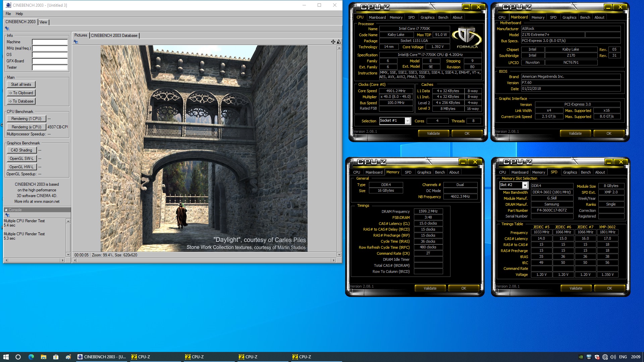Open the File menu in CINEBENCH
The height and width of the screenshot is (362, 644).
8,14
